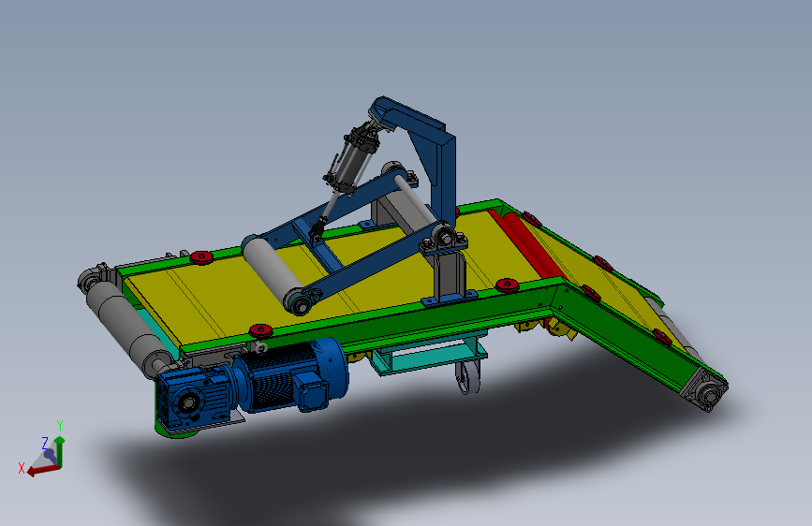The image size is (812, 526).
Task: Select the caster wheel under the frame
Action: pos(468,377)
